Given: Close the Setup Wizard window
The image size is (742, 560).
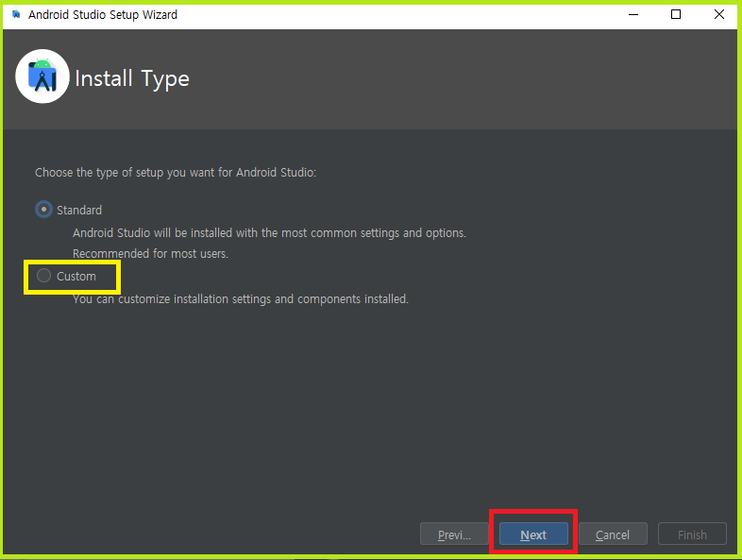Looking at the screenshot, I should coord(718,15).
